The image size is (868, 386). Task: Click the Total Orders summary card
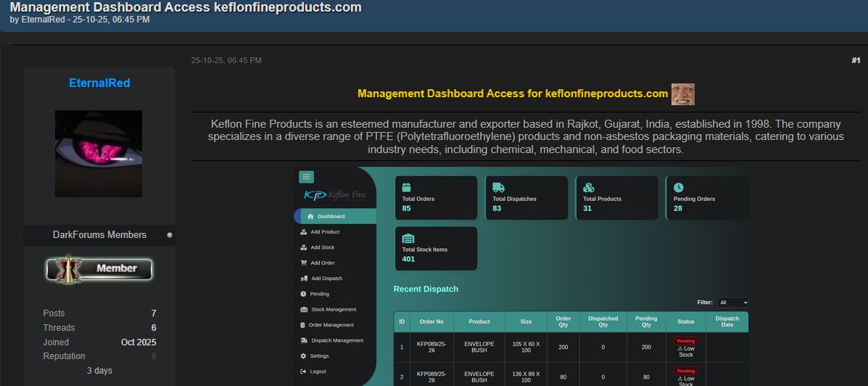[435, 197]
